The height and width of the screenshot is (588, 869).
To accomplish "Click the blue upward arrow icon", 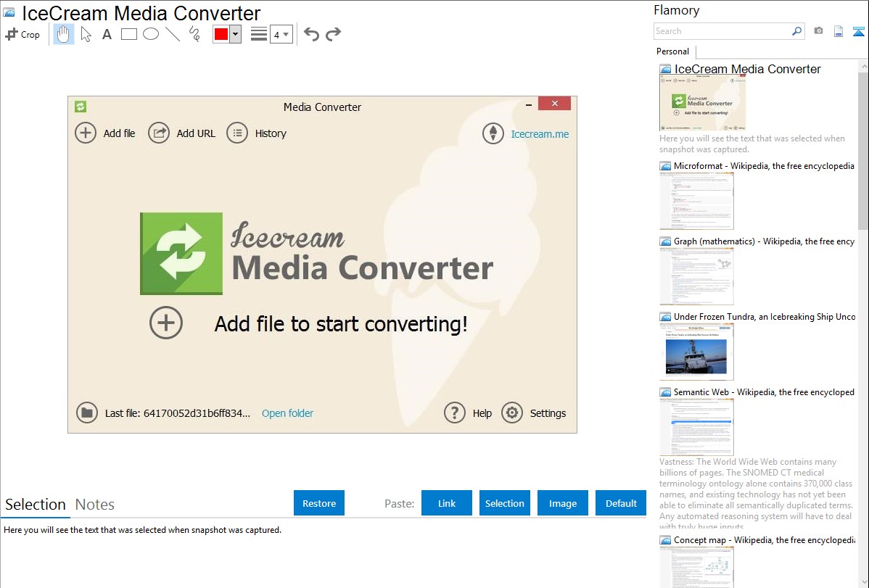I will click(858, 31).
